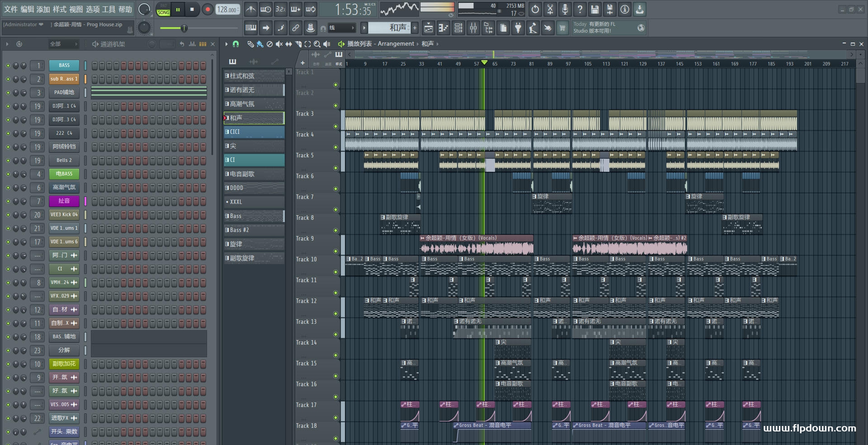The height and width of the screenshot is (445, 868).
Task: Click the 电BASS channel button
Action: 64,174
